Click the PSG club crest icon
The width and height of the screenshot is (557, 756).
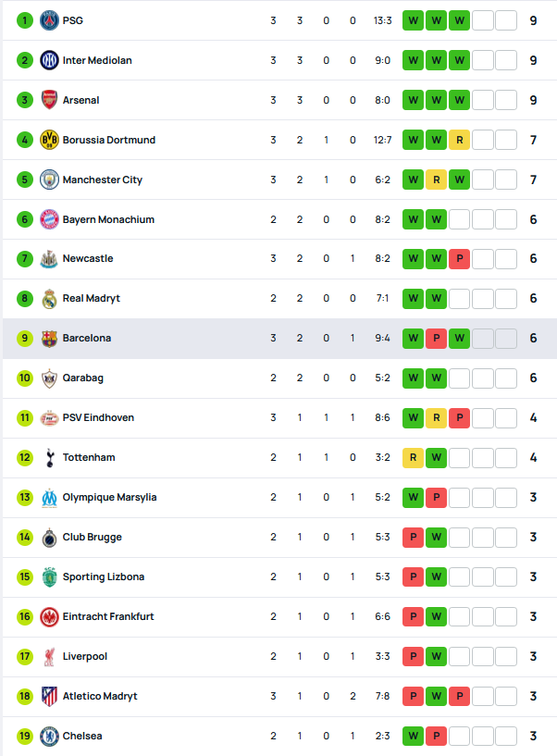(49, 20)
